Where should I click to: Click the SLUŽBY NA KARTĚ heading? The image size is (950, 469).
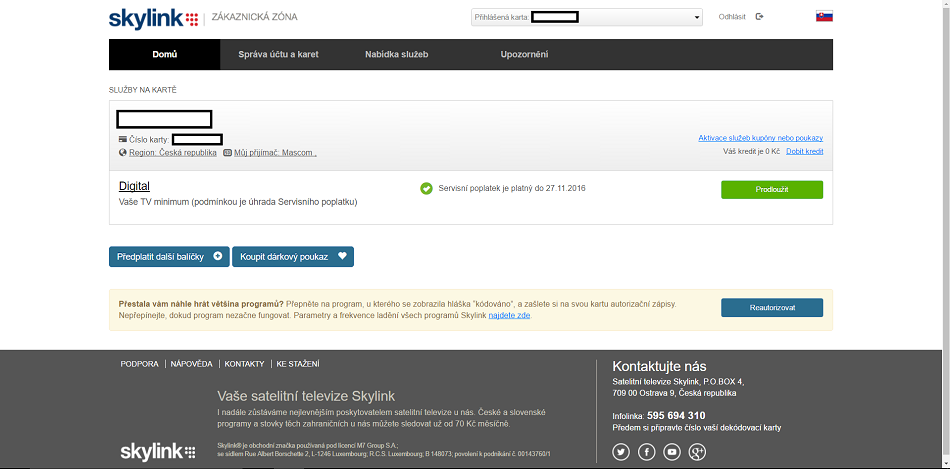142,90
